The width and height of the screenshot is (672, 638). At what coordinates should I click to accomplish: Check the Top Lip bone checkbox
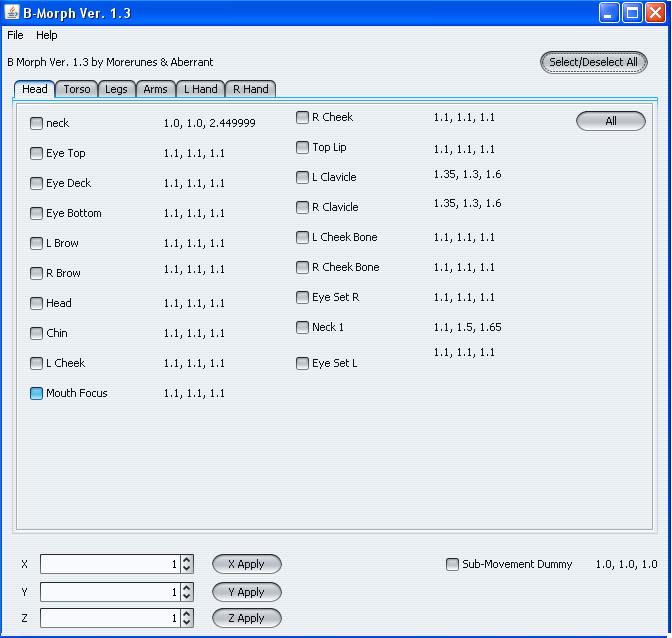pos(303,148)
